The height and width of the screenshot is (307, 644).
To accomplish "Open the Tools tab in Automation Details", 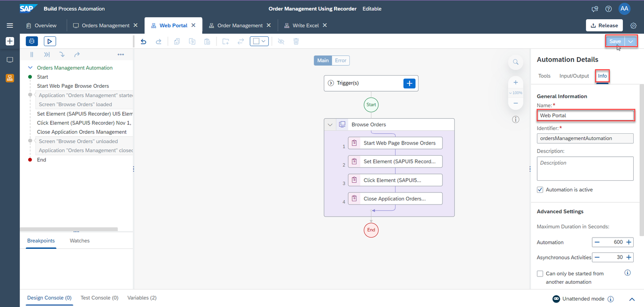I will click(x=544, y=76).
